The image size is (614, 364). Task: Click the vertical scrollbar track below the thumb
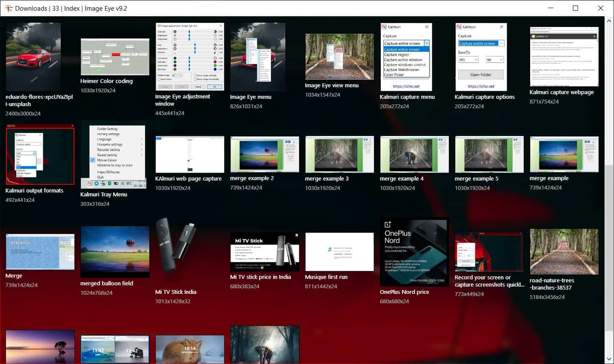coord(609,342)
